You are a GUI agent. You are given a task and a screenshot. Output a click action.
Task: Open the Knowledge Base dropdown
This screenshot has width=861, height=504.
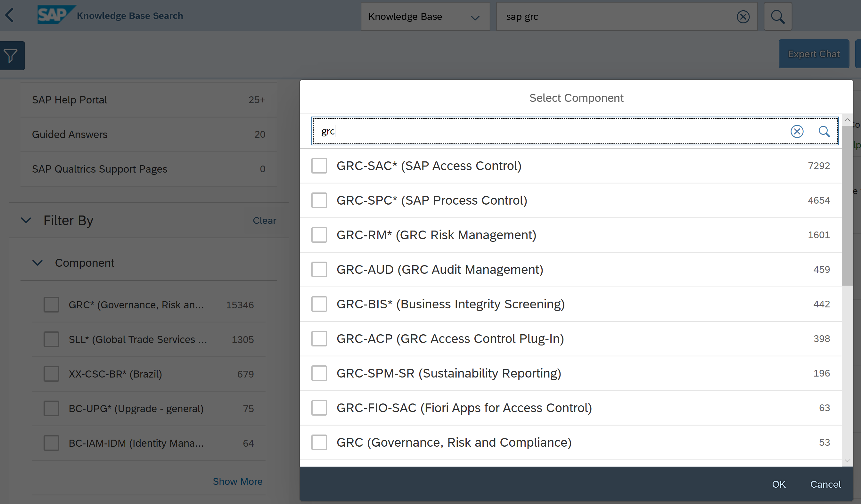point(425,16)
